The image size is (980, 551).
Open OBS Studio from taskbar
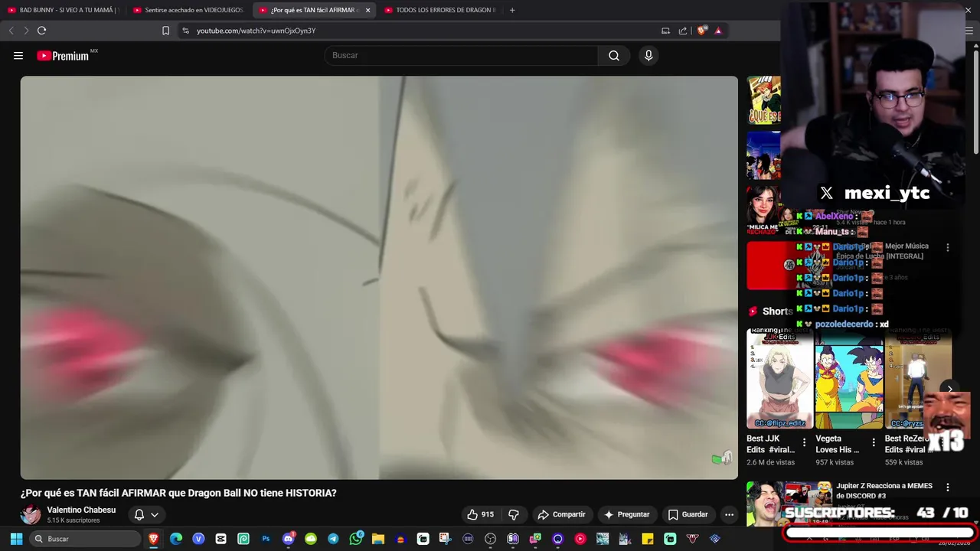pyautogui.click(x=491, y=539)
